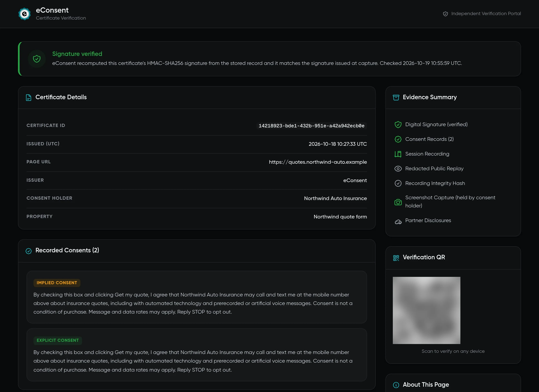Click the eye icon for Redacted Public Replay

pyautogui.click(x=398, y=169)
